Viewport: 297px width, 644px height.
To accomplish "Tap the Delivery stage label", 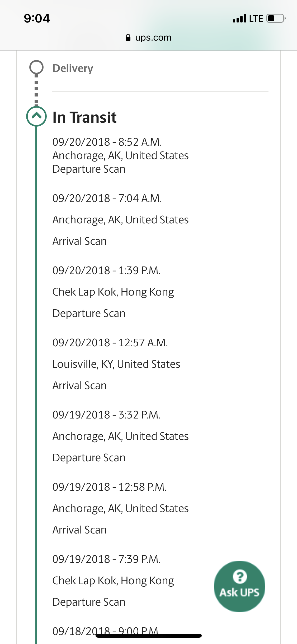I will (73, 68).
